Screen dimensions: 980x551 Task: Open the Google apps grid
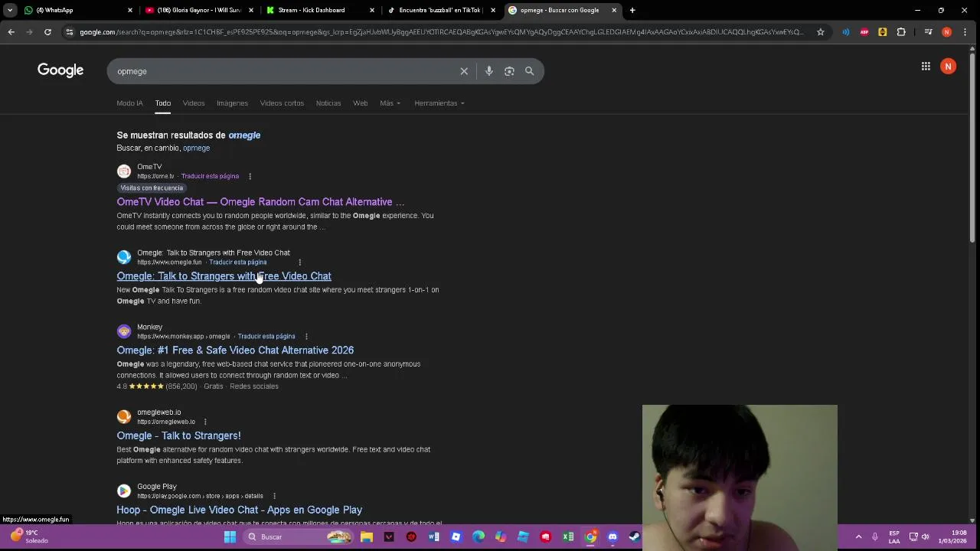[x=926, y=67]
